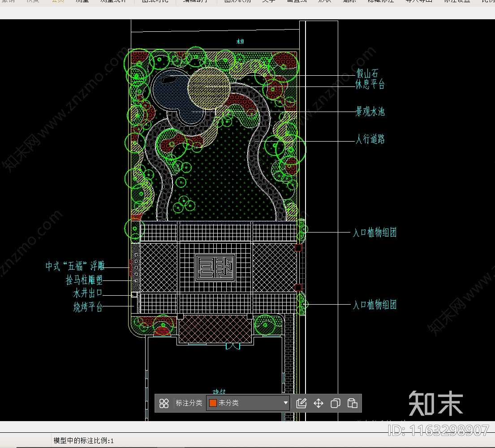
Task: Select the 烧烤平台 label
Action: point(88,307)
